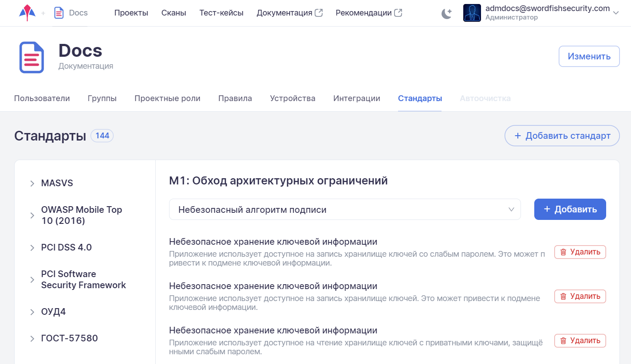Open user account dropdown chevron

click(615, 13)
